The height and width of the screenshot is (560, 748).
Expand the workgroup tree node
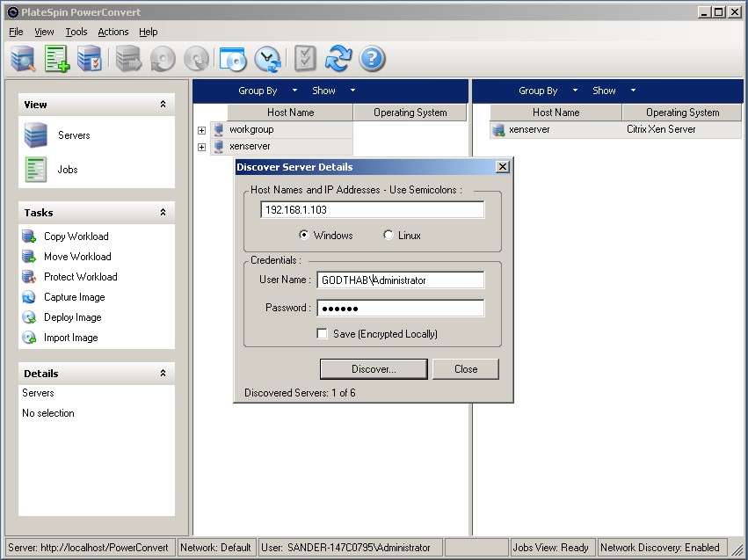click(x=201, y=130)
